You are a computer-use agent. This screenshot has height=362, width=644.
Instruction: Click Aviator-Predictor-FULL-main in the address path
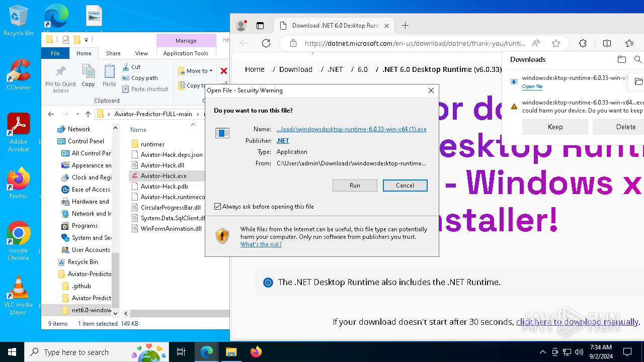point(153,114)
